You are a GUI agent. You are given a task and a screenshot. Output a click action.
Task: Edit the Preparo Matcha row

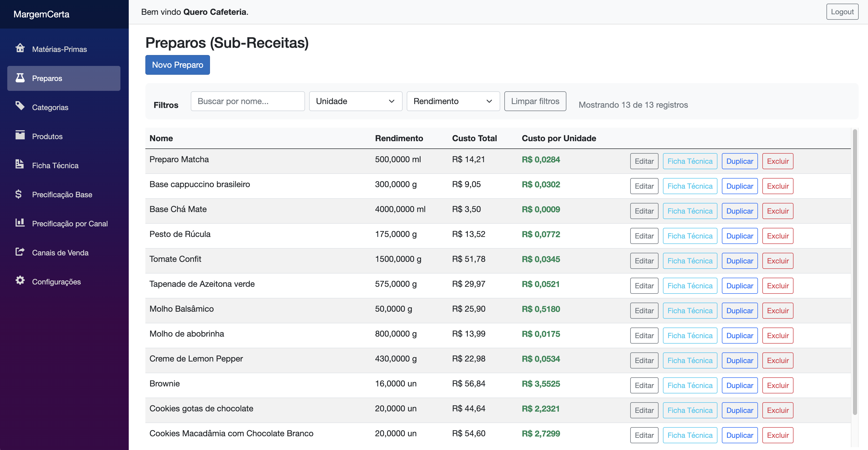click(643, 161)
